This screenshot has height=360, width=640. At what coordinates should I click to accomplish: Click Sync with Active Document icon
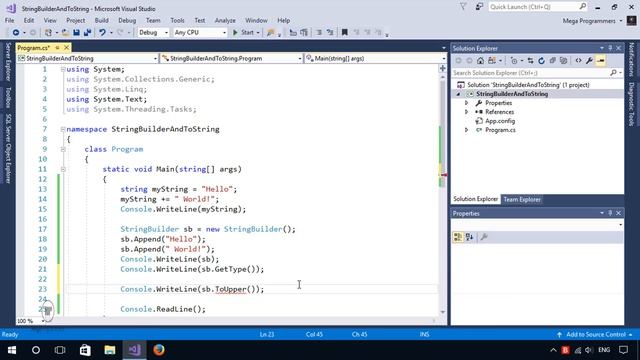[530, 61]
